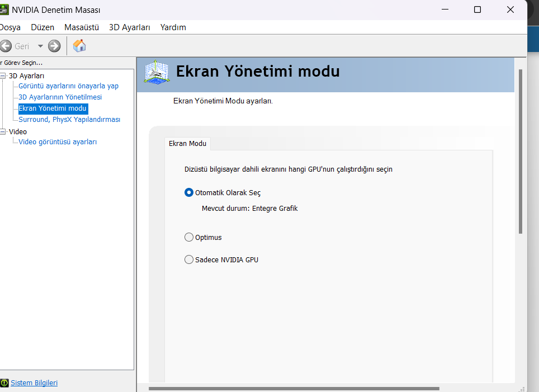This screenshot has height=392, width=539.
Task: Click the vertical scrollbar thumb
Action: (x=521, y=152)
